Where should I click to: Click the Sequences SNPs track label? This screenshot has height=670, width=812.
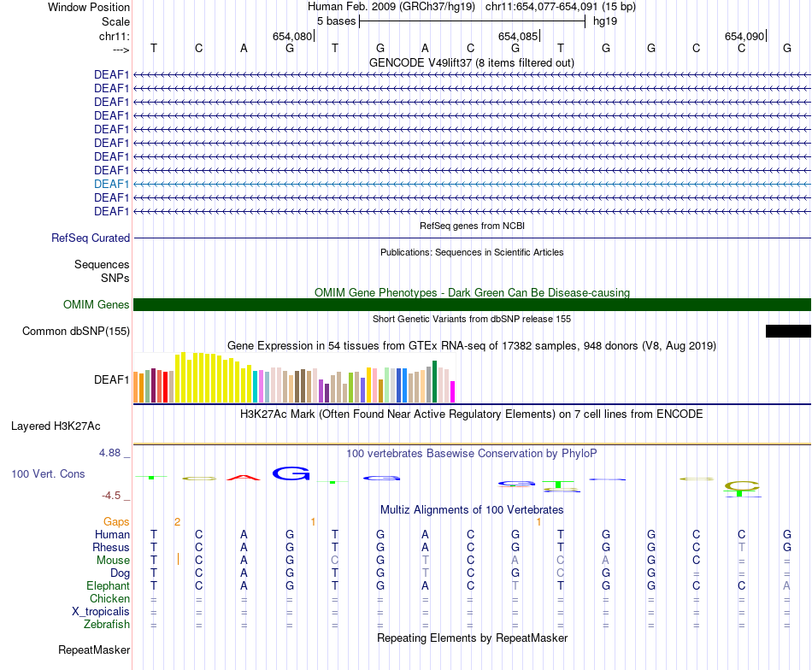coord(102,271)
